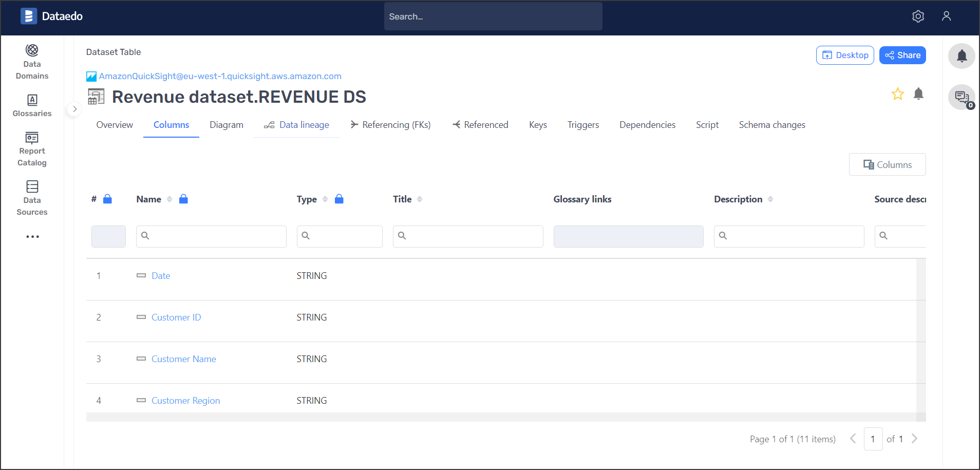
Task: Open the user profile icon
Action: 946,16
